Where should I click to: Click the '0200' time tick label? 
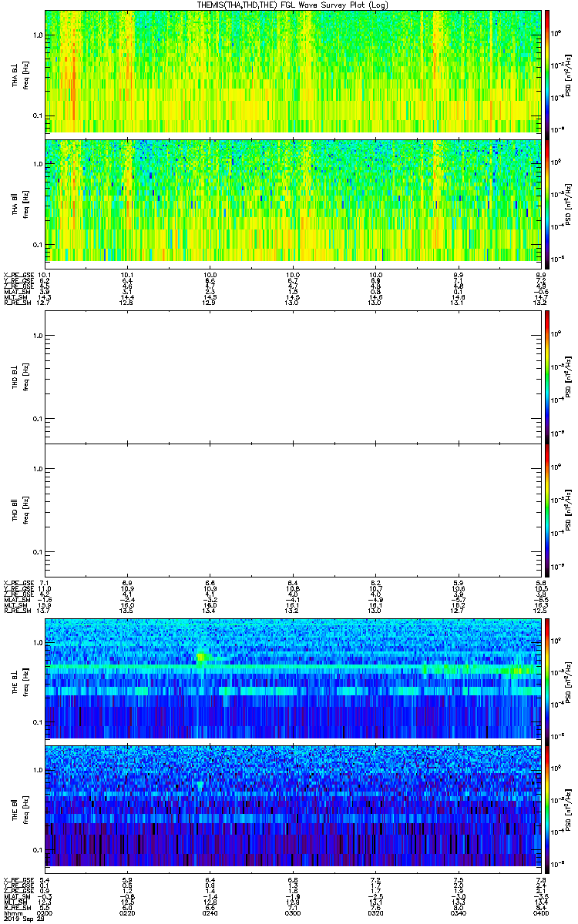[45, 913]
